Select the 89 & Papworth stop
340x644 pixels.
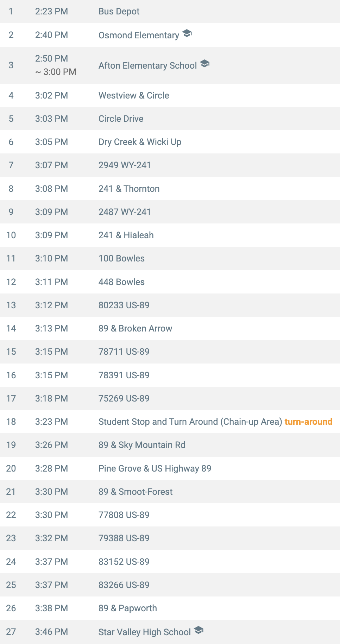point(128,608)
